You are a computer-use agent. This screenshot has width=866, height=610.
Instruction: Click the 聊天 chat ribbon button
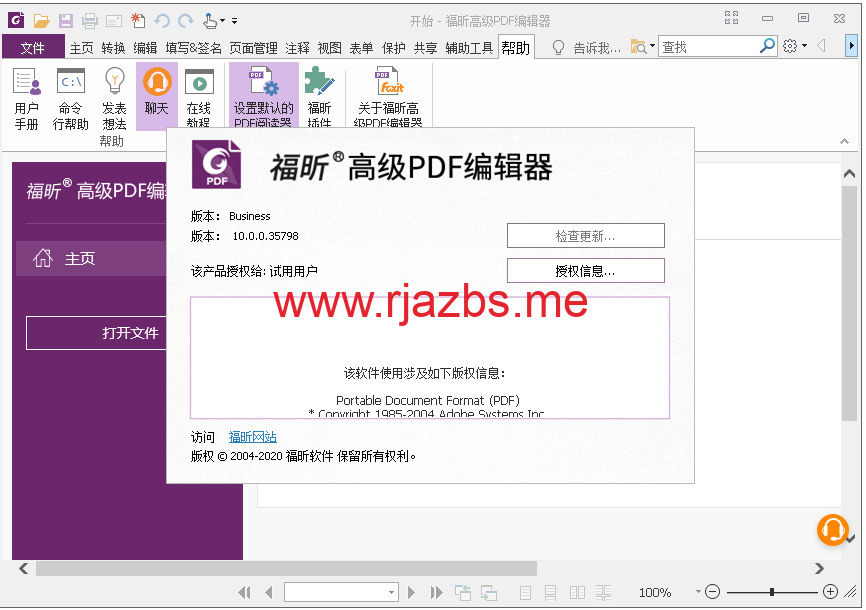(157, 96)
